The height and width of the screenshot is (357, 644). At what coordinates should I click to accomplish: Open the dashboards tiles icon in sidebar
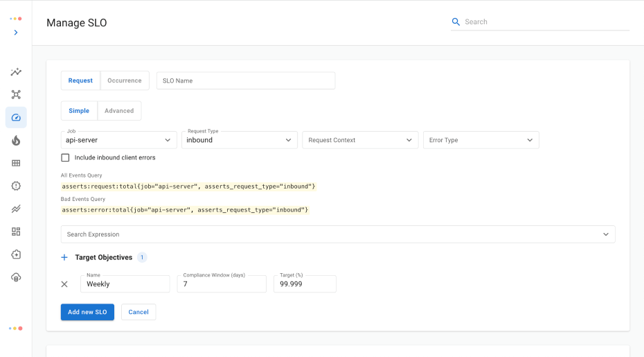click(16, 232)
